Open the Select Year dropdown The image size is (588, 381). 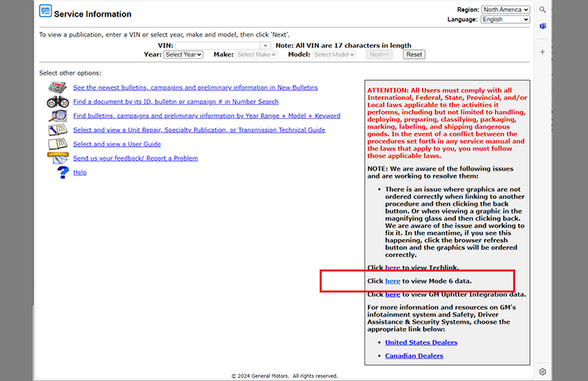183,55
